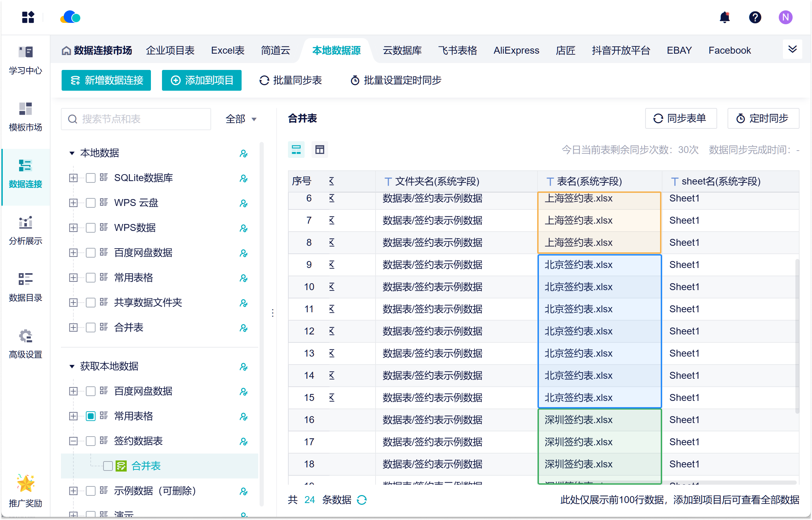Open the help question mark icon
This screenshot has width=812, height=520.
click(x=755, y=17)
